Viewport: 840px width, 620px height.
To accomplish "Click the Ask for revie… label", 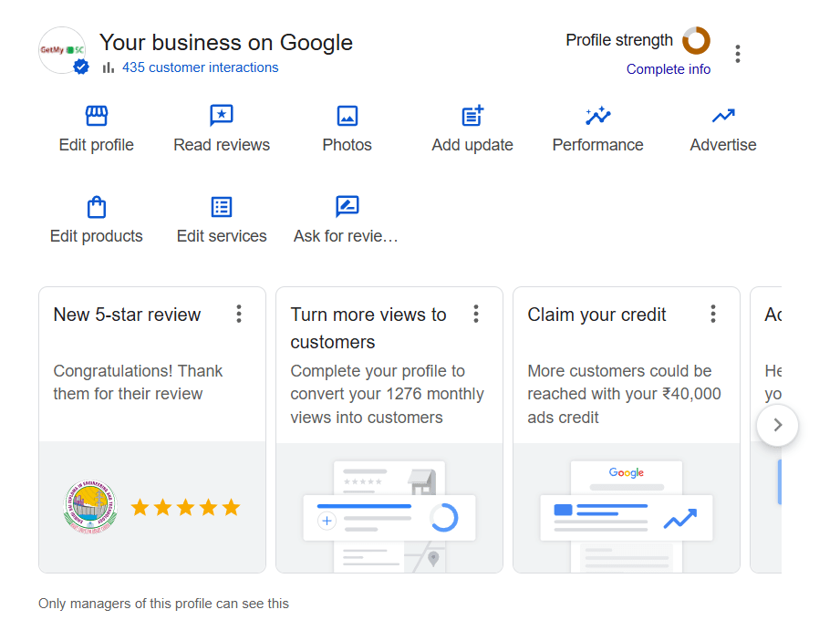I will [346, 236].
